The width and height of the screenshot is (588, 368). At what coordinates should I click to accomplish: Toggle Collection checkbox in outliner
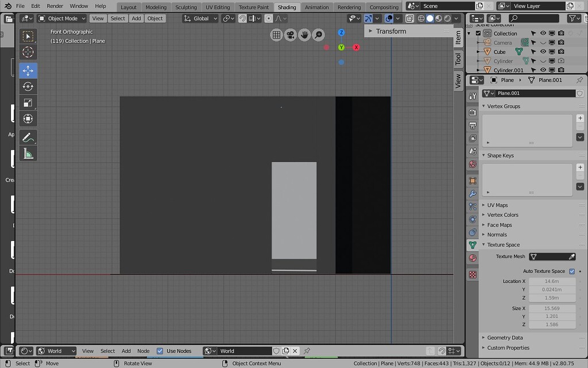pyautogui.click(x=478, y=33)
